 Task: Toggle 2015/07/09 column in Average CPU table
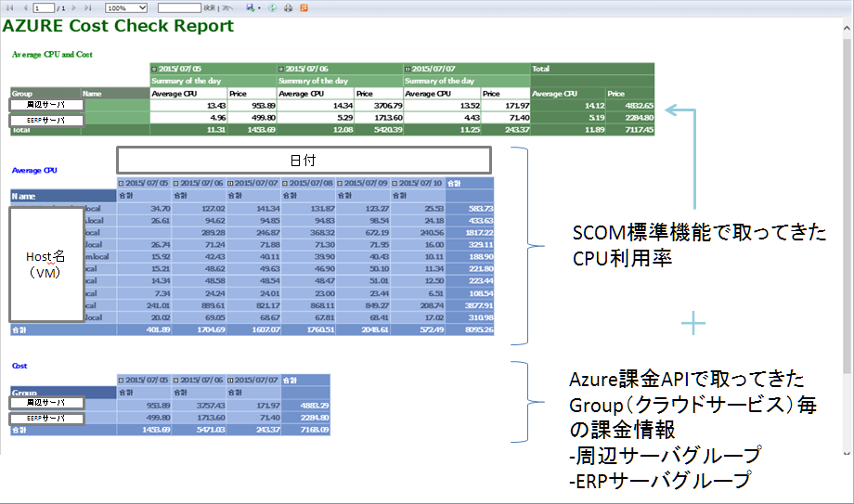coord(340,184)
